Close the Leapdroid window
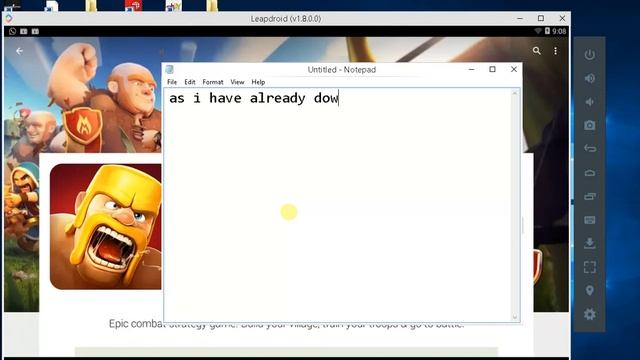This screenshot has width=640, height=360. coord(562,18)
